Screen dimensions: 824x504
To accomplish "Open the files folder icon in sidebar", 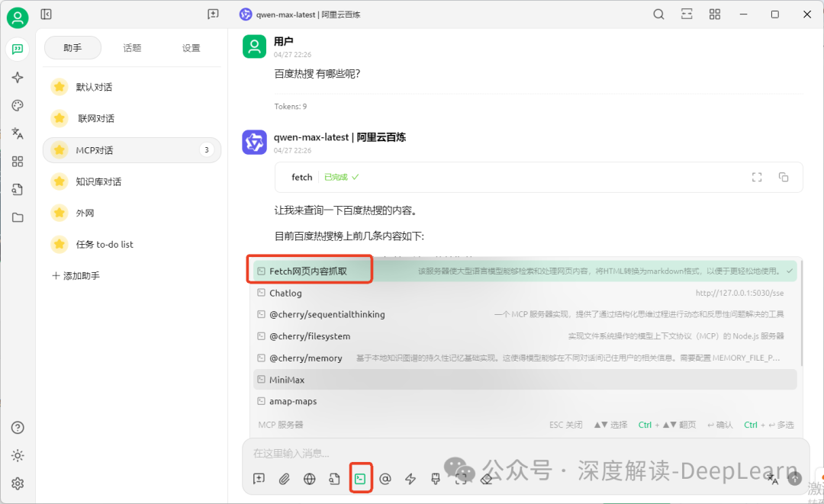I will pos(18,217).
